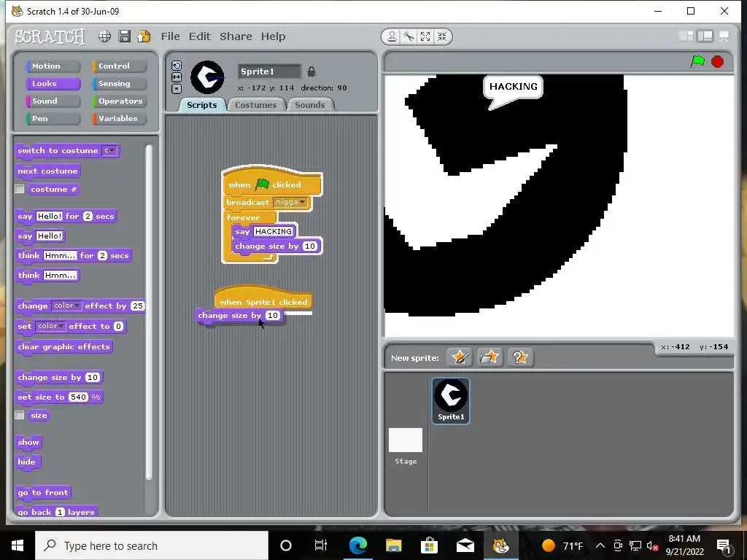747x560 pixels.
Task: Choose new sprite from file
Action: coord(489,357)
